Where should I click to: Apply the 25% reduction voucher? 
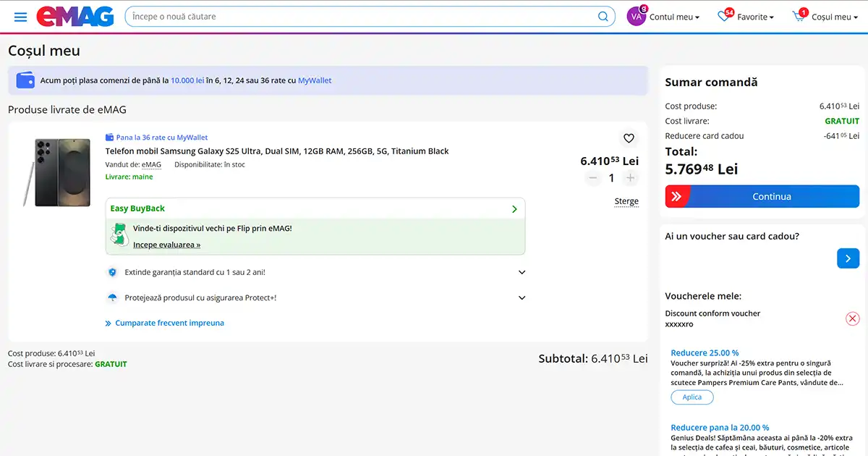[x=692, y=397]
